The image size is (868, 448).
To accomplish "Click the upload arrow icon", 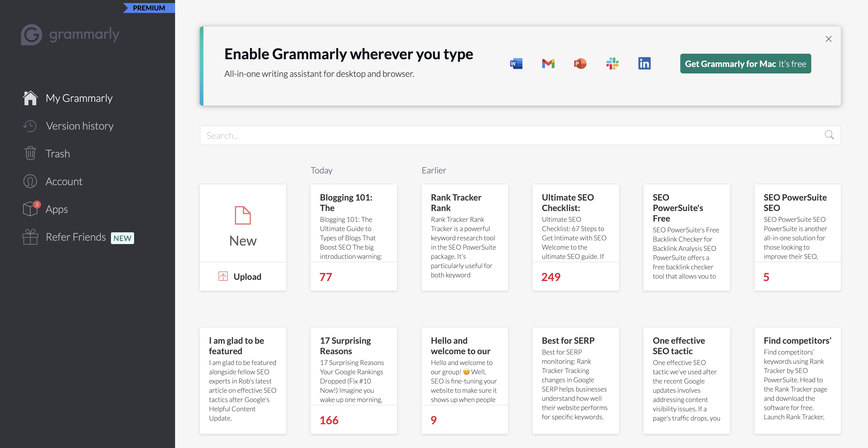I will [223, 277].
